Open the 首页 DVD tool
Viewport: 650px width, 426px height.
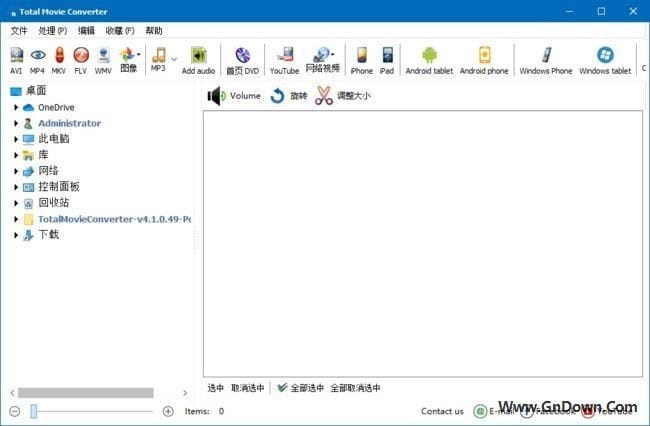pos(243,61)
